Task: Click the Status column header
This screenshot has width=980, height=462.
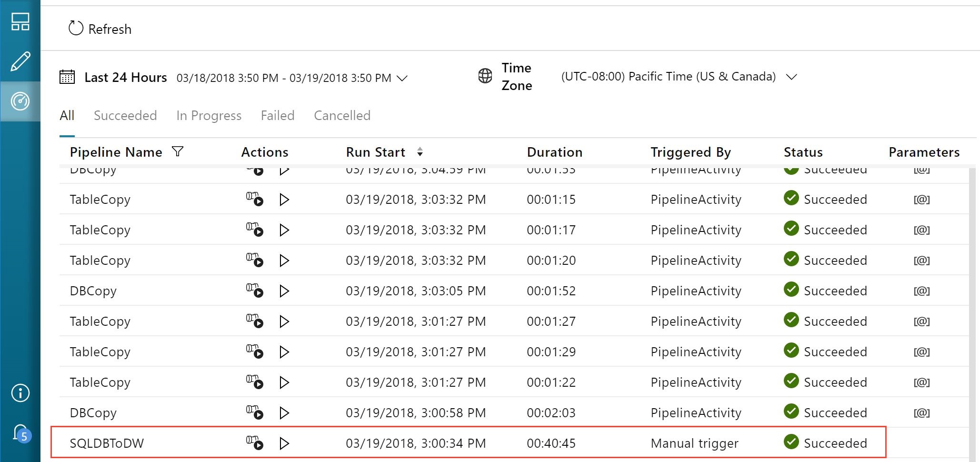Action: [x=803, y=152]
